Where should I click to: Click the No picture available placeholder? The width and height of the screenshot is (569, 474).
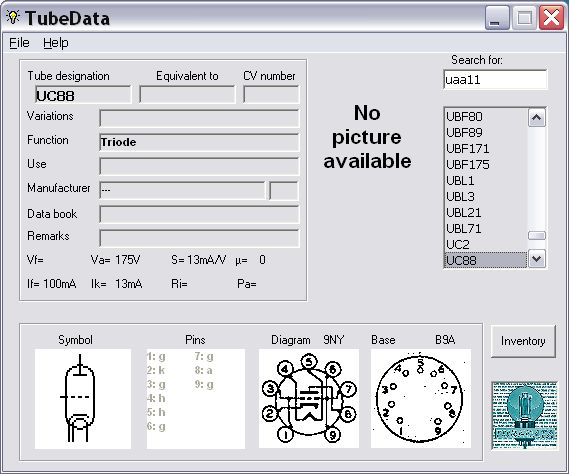(x=367, y=137)
